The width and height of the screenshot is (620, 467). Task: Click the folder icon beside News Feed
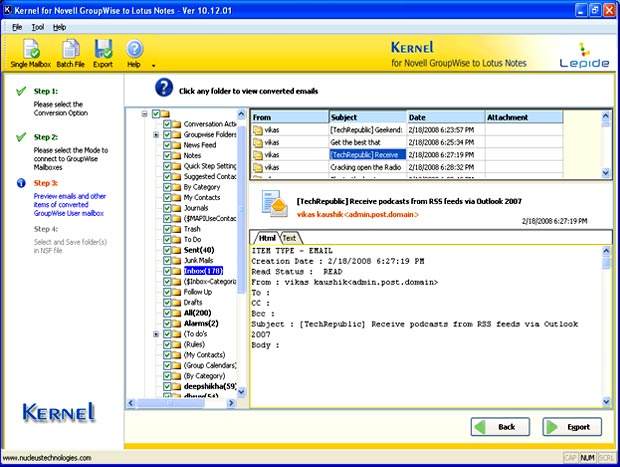177,145
